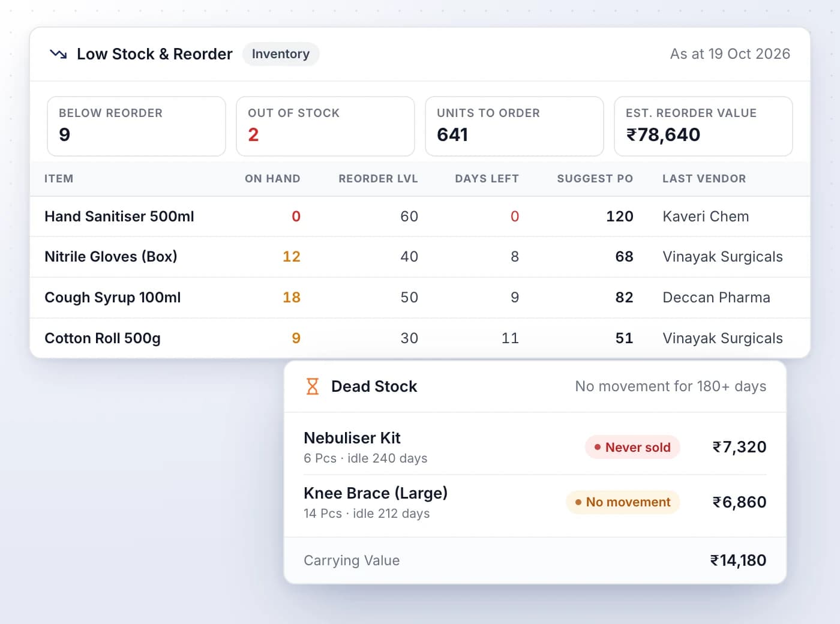This screenshot has width=840, height=624.
Task: Click Vinayak Surgicals in the Cotton Roll row
Action: pyautogui.click(x=722, y=338)
